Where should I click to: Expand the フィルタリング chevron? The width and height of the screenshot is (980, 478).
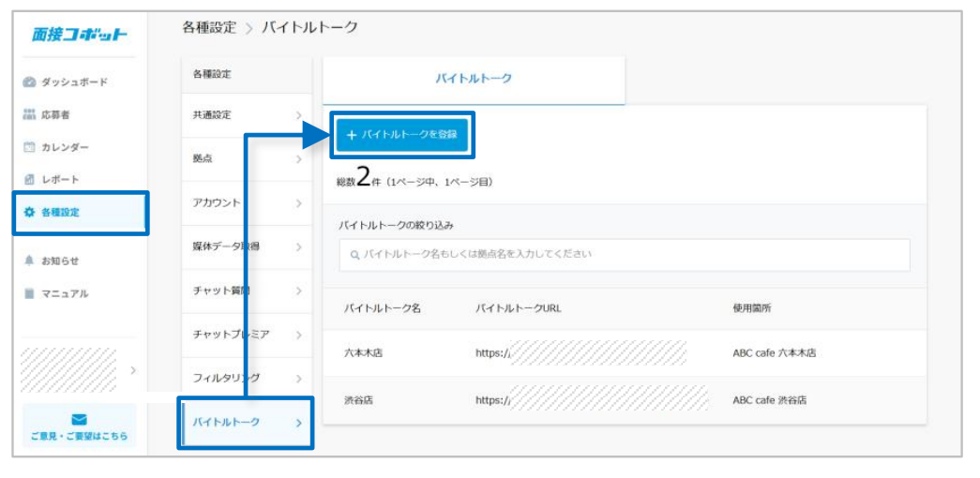coord(298,379)
